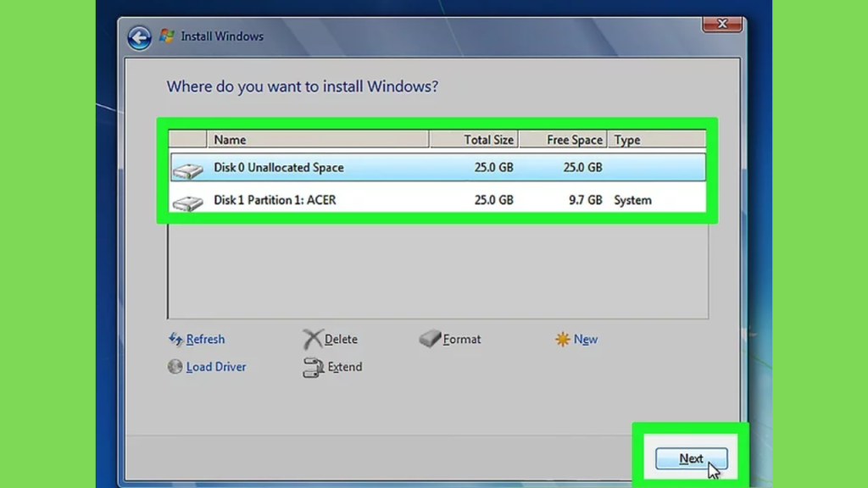Click the back arrow in Install Windows
This screenshot has width=868, height=488.
[x=139, y=37]
